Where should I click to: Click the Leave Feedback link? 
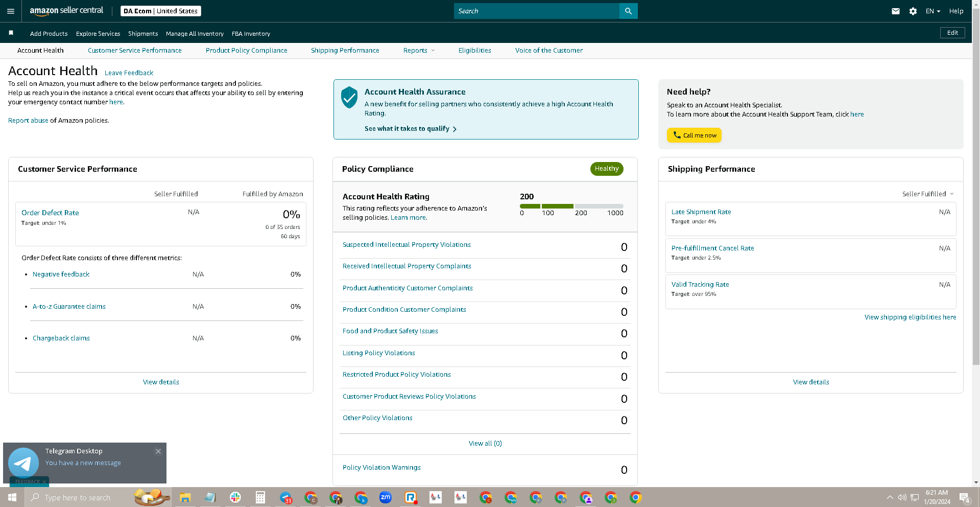(x=129, y=73)
